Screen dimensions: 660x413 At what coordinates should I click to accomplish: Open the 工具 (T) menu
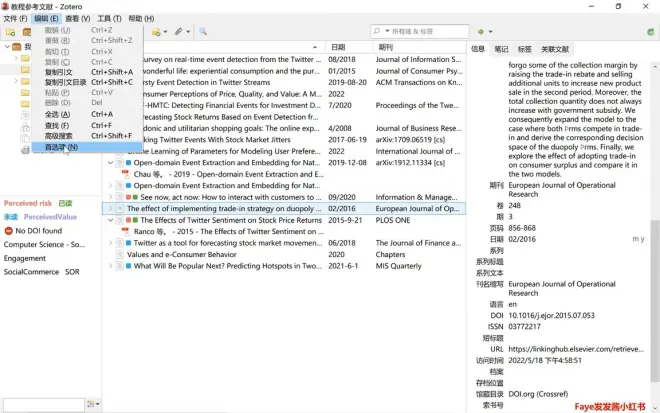click(x=109, y=19)
